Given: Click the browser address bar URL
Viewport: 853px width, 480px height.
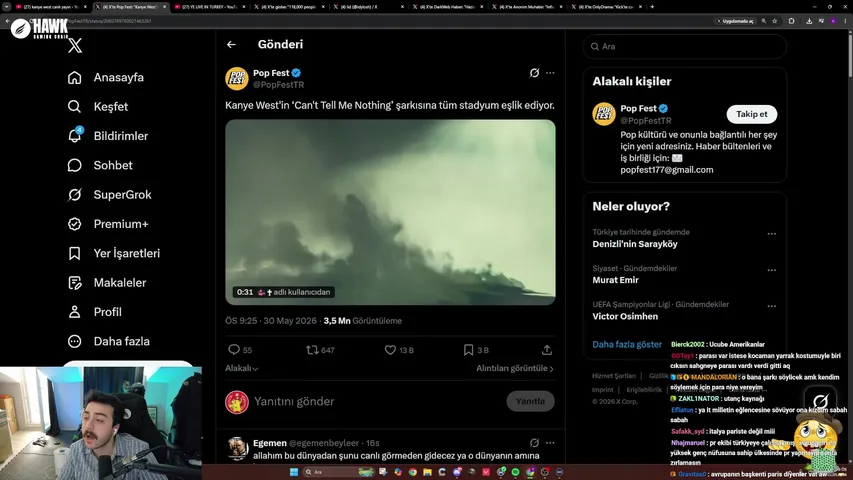Looking at the screenshot, I should 109,21.
